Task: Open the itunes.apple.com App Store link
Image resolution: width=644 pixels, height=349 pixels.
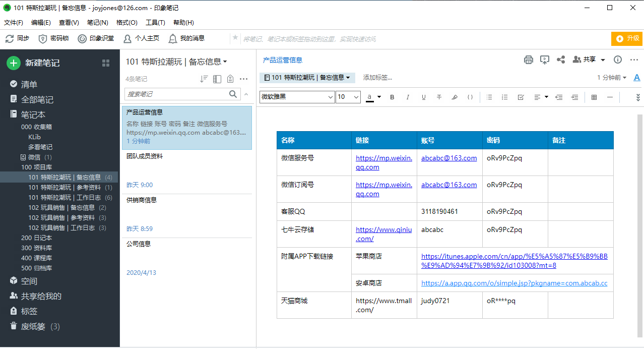Action: coord(514,261)
